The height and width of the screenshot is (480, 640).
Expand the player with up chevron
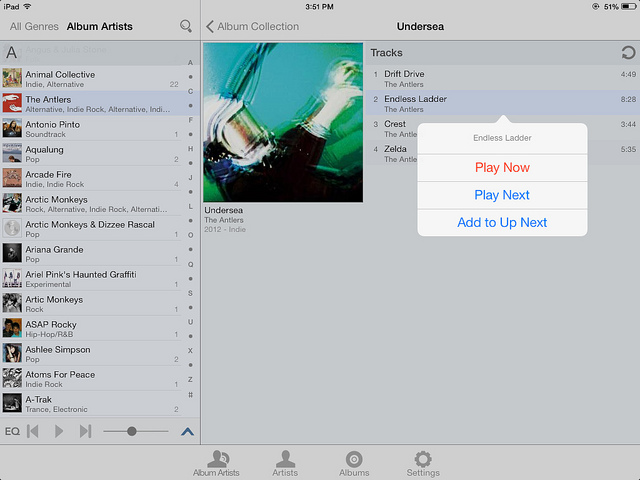coord(187,431)
